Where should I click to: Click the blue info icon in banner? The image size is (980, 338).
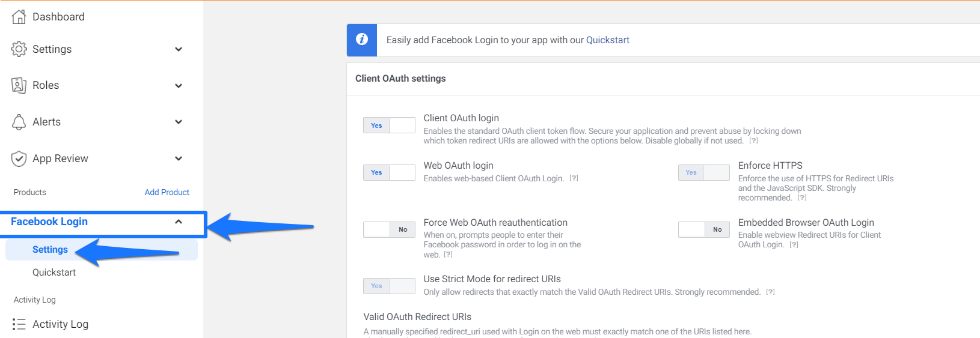click(x=362, y=40)
